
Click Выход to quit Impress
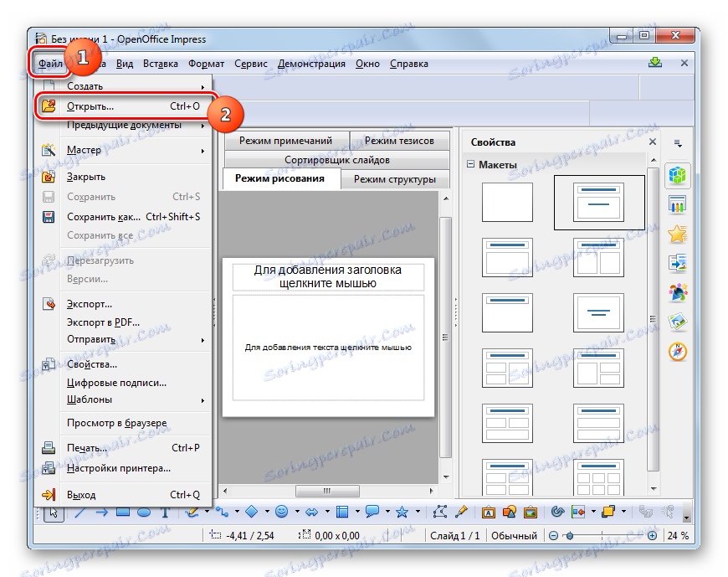(x=123, y=495)
